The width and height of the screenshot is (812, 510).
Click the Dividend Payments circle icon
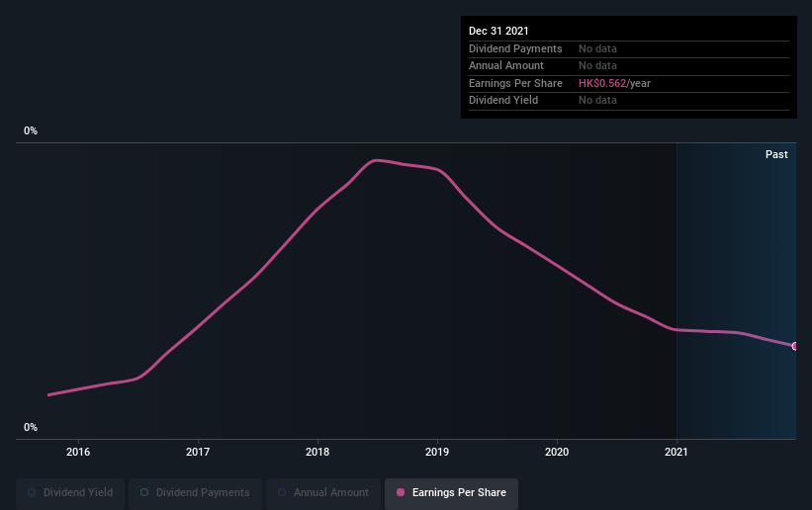click(144, 492)
